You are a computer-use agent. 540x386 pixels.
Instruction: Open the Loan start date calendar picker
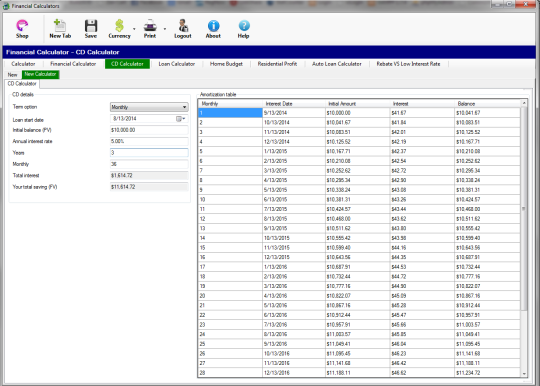(x=181, y=119)
